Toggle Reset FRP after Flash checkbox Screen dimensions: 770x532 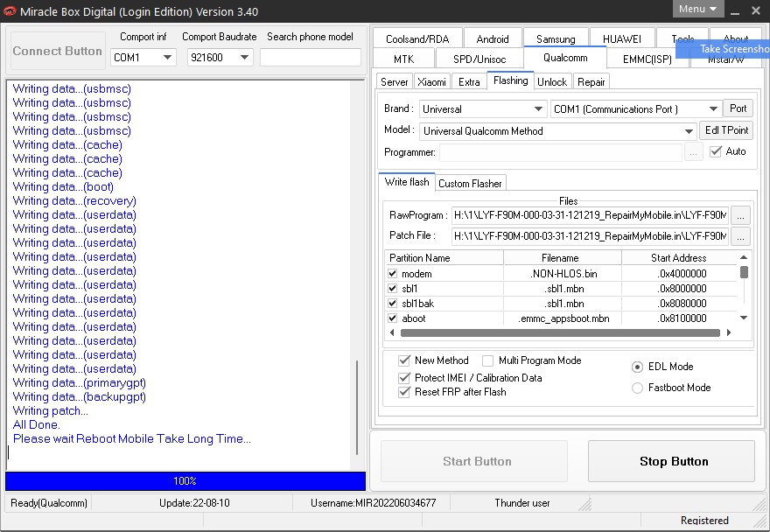coord(404,392)
